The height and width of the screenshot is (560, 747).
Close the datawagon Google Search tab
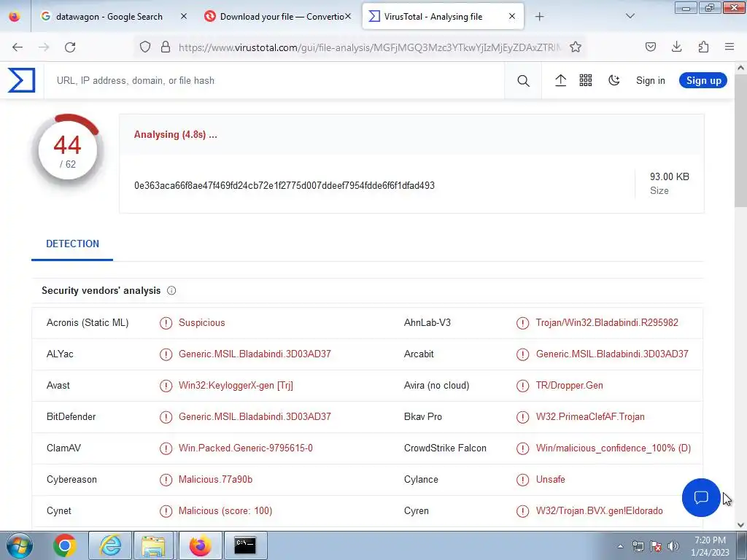183,16
